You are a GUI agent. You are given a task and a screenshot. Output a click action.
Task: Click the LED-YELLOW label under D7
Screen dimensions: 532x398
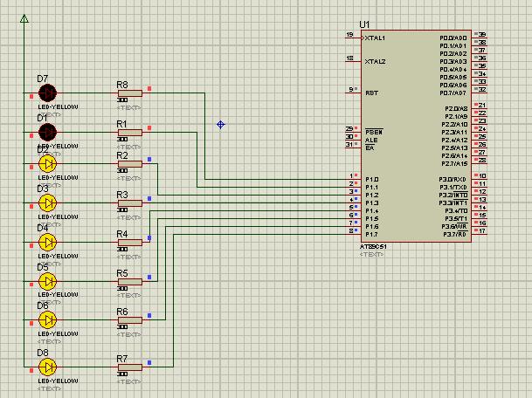(x=58, y=107)
